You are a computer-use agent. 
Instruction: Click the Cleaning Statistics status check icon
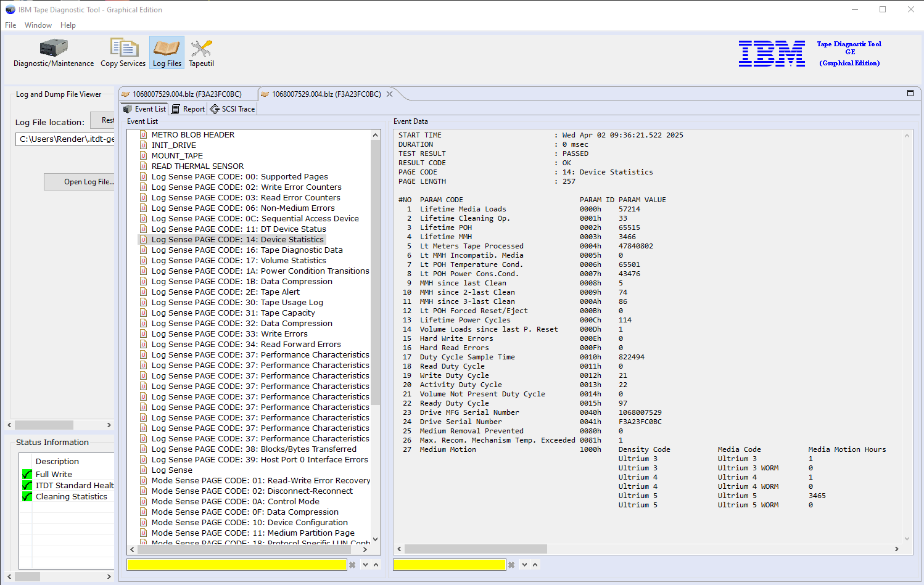pos(27,496)
